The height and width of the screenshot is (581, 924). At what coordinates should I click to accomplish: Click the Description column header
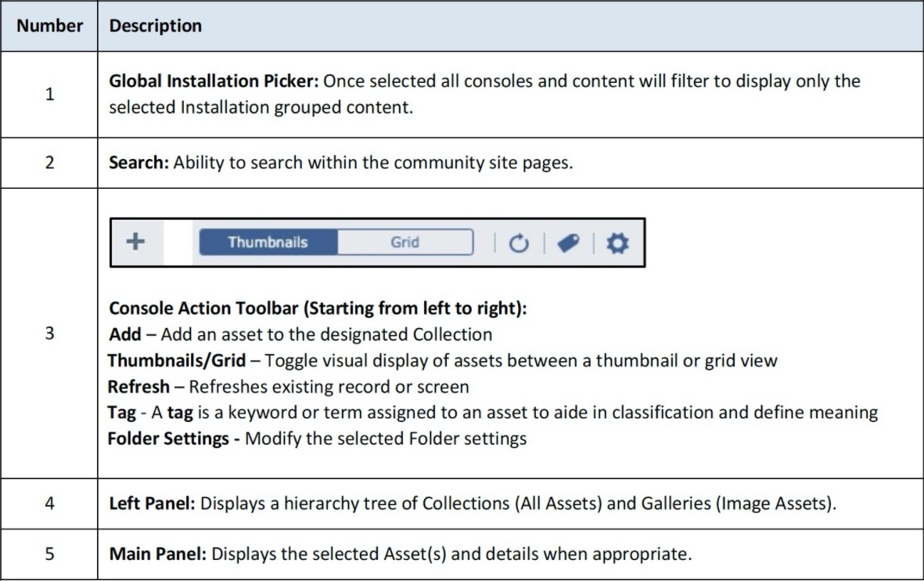pos(155,26)
